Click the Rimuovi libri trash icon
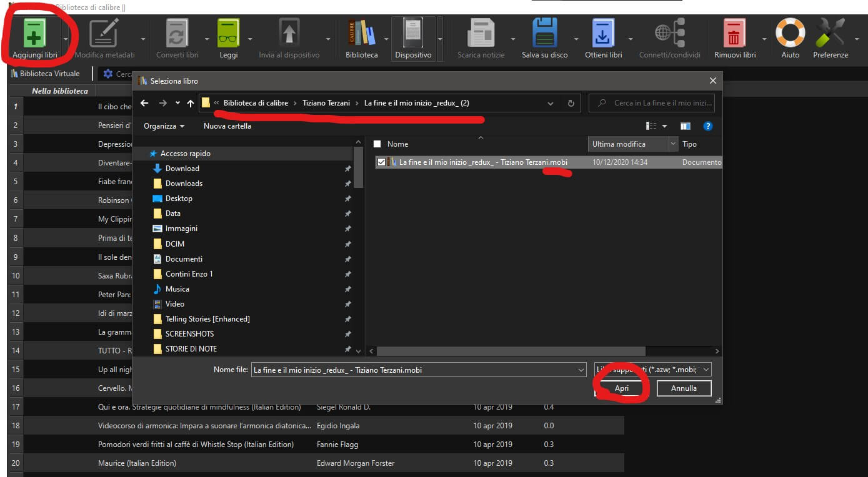Image resolution: width=868 pixels, height=477 pixels. click(734, 34)
